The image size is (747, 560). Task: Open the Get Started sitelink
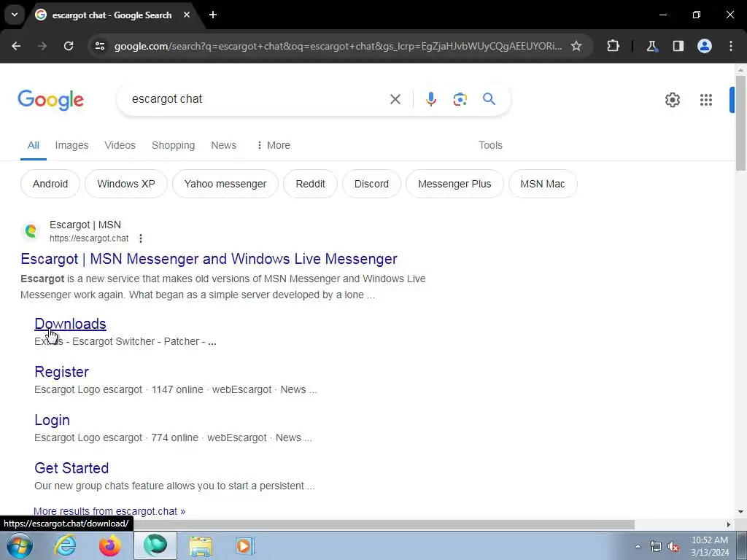(x=71, y=468)
